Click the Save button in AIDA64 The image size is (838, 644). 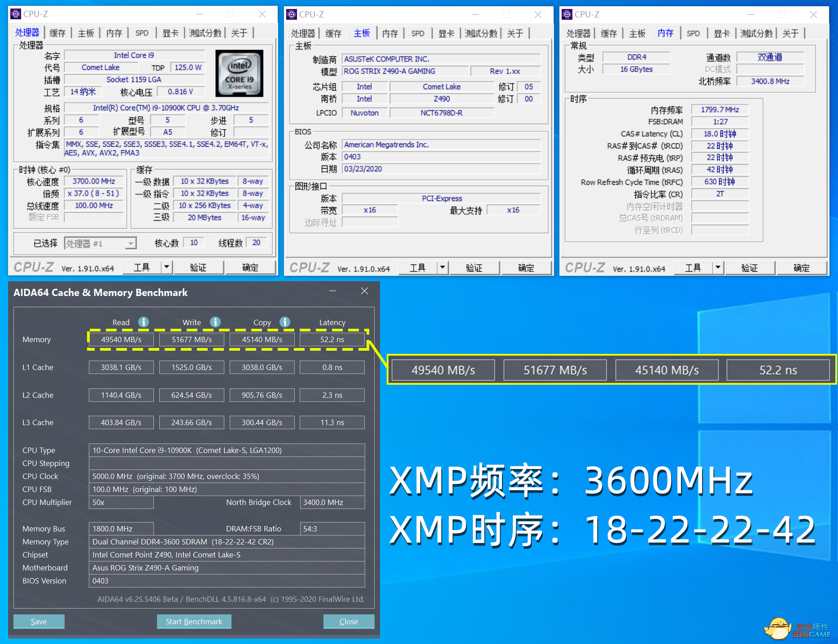[x=39, y=622]
